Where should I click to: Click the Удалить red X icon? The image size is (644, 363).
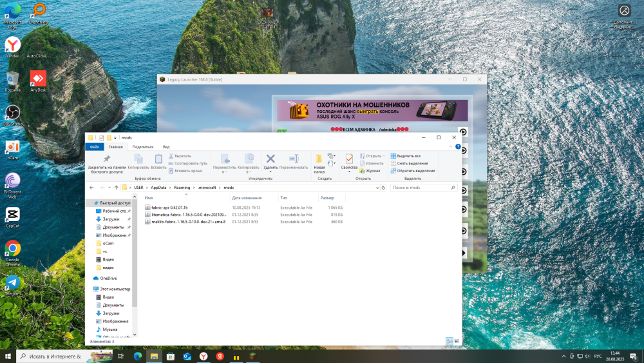[x=270, y=159]
